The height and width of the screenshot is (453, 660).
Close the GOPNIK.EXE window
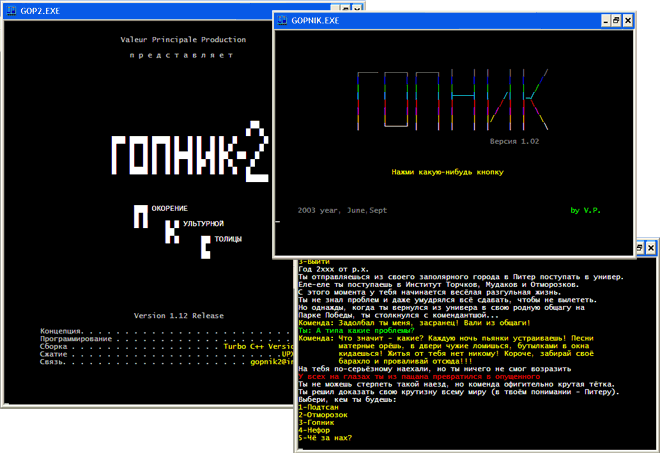click(x=628, y=20)
